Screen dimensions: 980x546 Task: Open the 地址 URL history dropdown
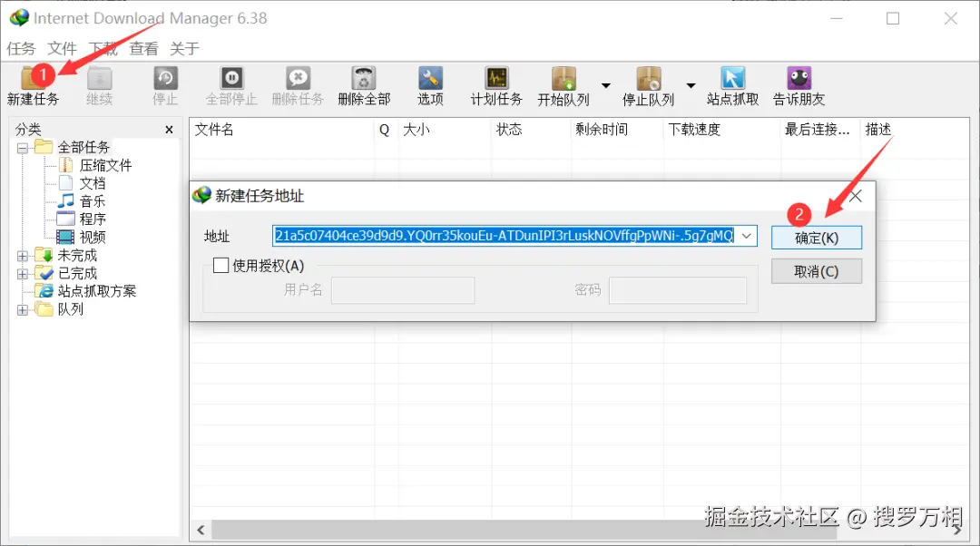click(746, 236)
